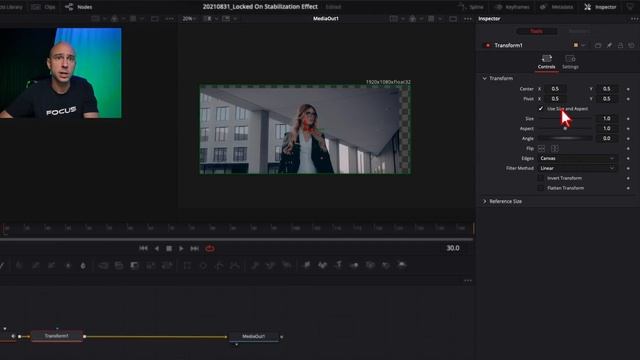Open the Spline editor panel
Image resolution: width=640 pixels, height=360 pixels.
470,7
